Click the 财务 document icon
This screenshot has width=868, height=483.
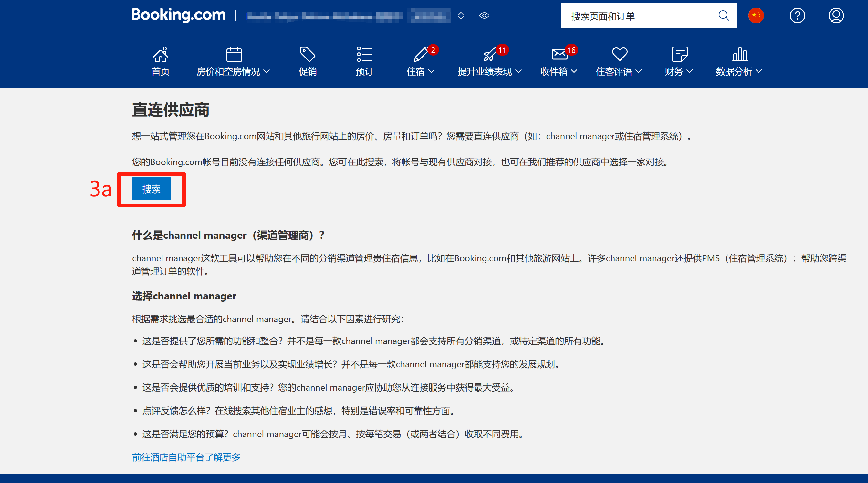pyautogui.click(x=680, y=54)
